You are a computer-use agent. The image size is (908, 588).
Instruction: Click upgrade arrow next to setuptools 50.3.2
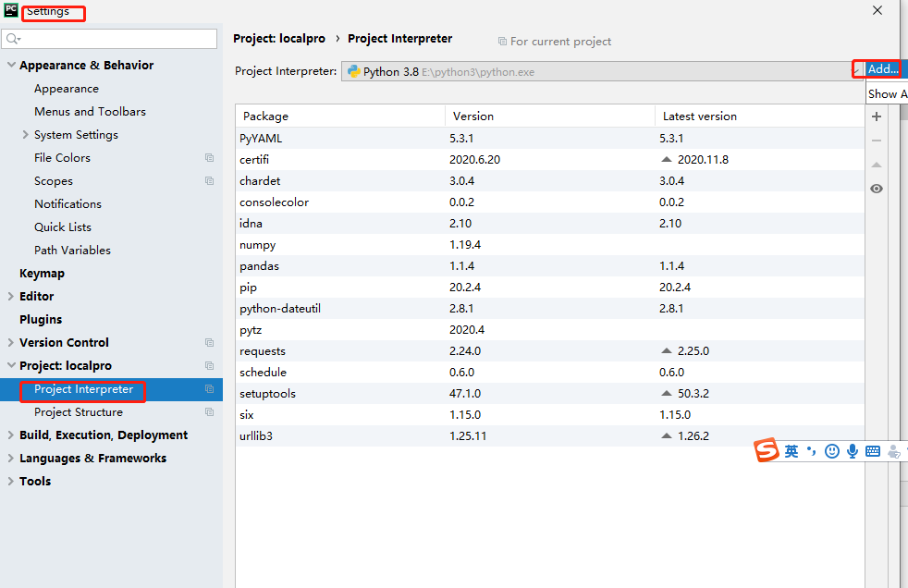coord(667,393)
